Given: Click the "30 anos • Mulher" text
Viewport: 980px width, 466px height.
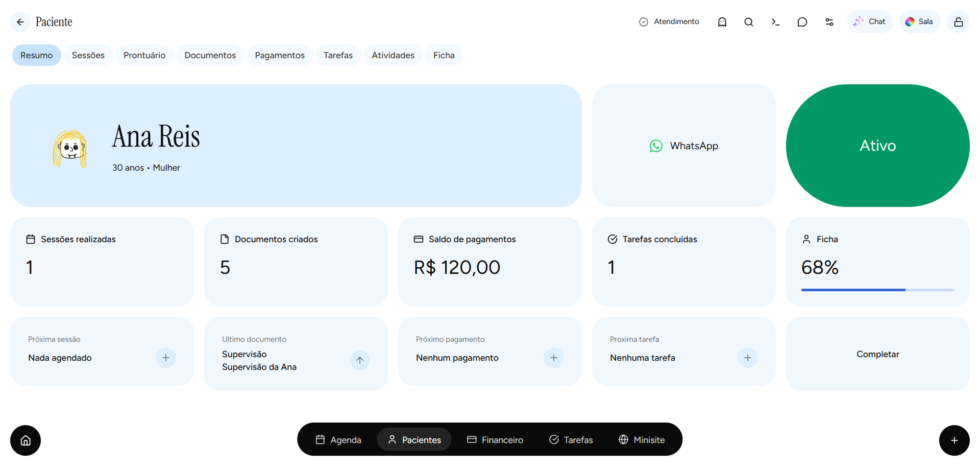Looking at the screenshot, I should (146, 168).
